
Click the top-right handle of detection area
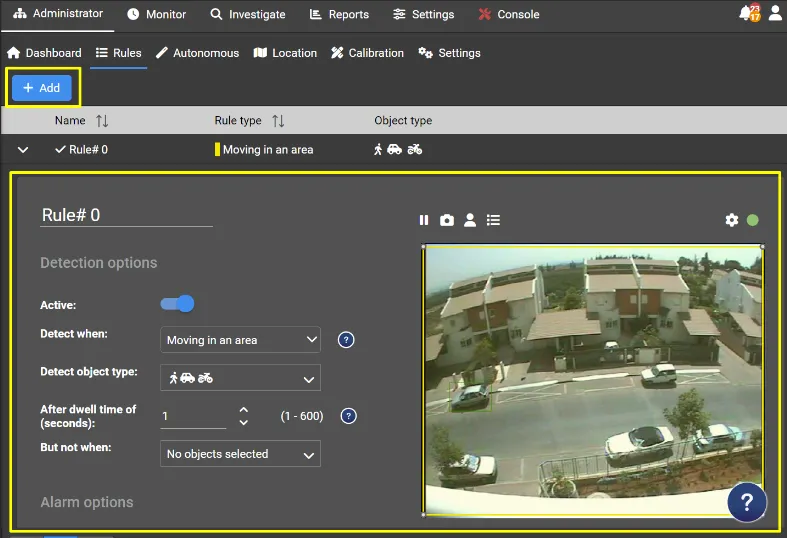(763, 246)
